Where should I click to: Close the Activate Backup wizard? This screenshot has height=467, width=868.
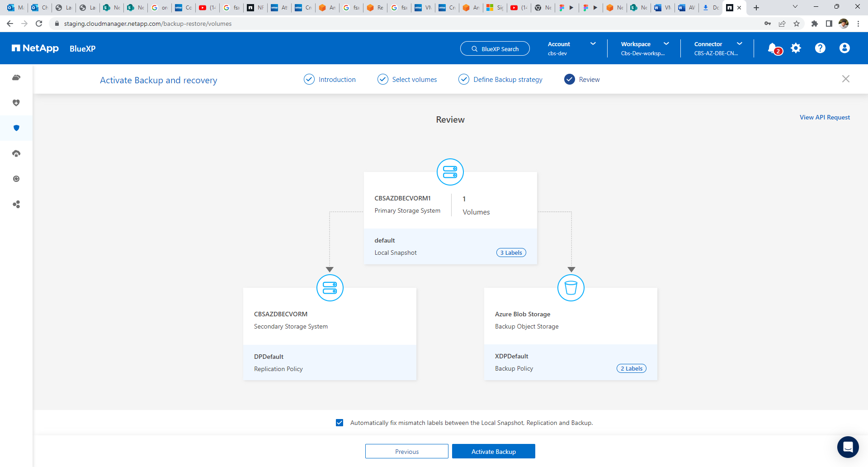[x=845, y=79]
